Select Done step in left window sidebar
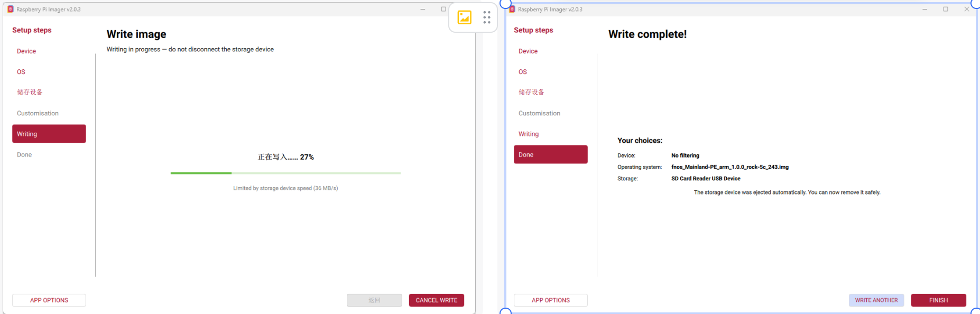 click(x=24, y=155)
